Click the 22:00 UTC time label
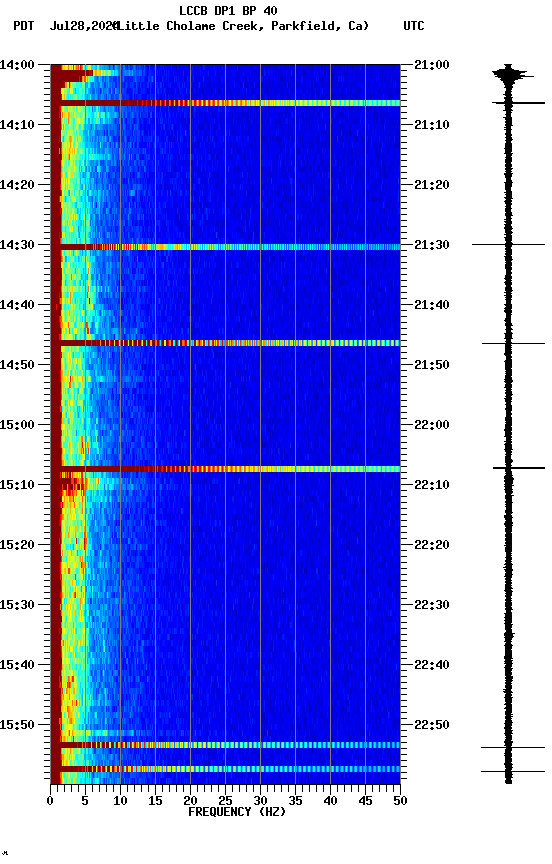 point(432,425)
